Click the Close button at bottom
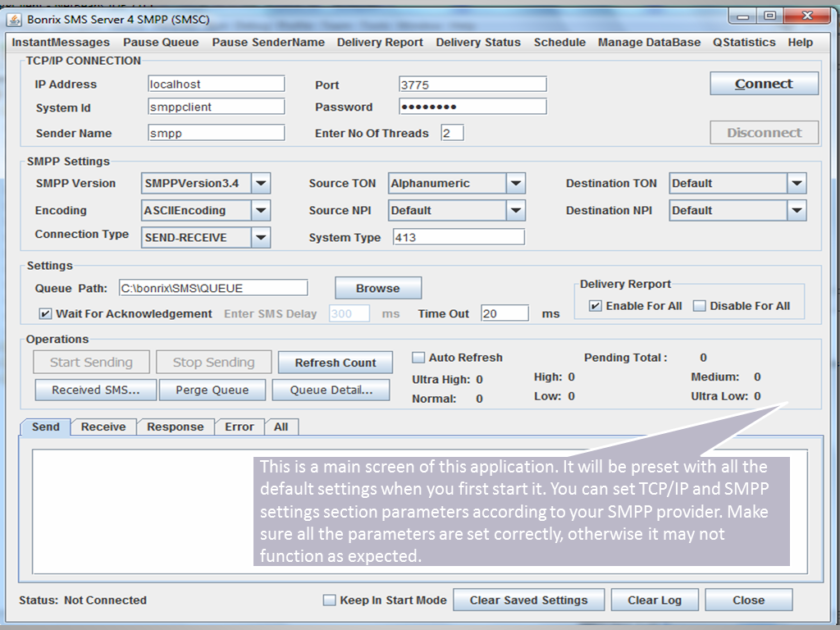Viewport: 840px width, 630px height. (x=749, y=600)
